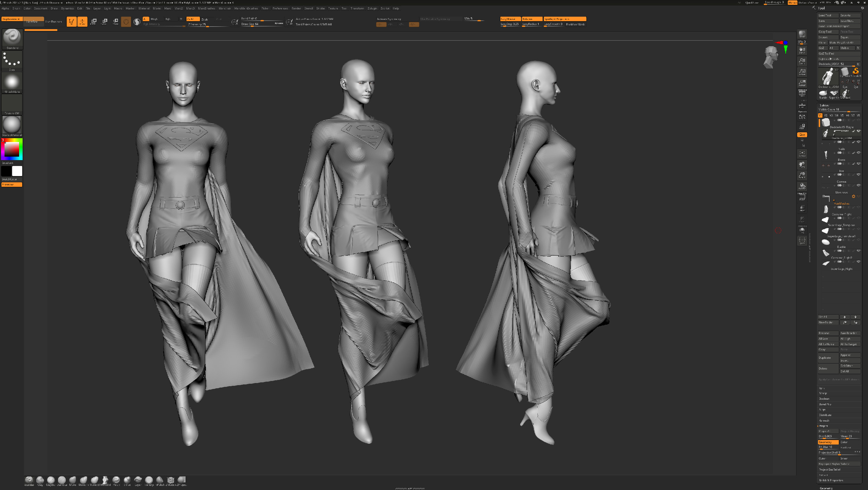
Task: Click the Append button
Action: (x=850, y=355)
